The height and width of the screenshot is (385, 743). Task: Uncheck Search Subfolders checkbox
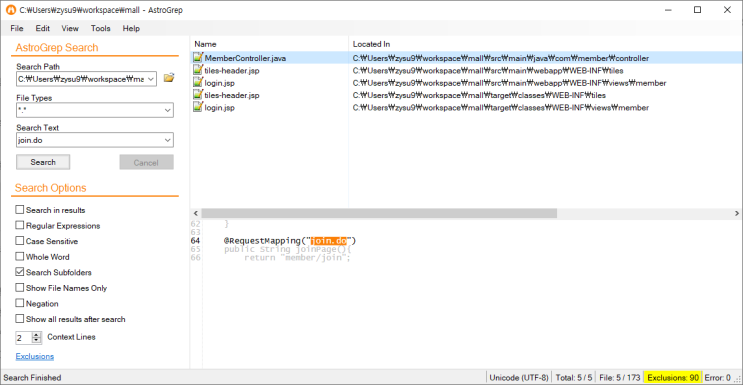click(x=19, y=272)
